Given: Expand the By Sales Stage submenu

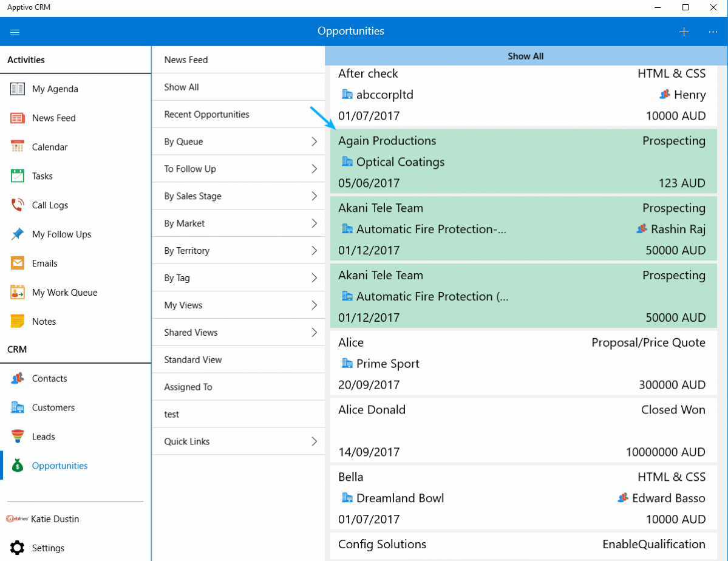Looking at the screenshot, I should [314, 196].
